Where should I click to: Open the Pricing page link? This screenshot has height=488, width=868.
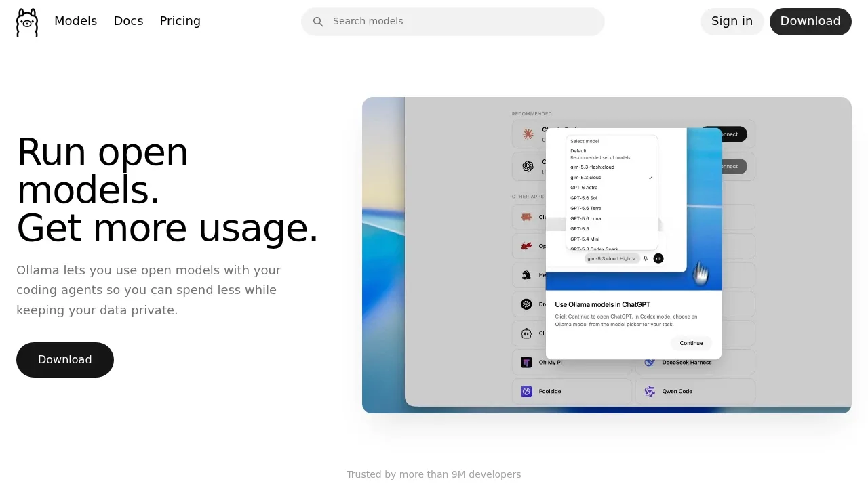coord(180,21)
